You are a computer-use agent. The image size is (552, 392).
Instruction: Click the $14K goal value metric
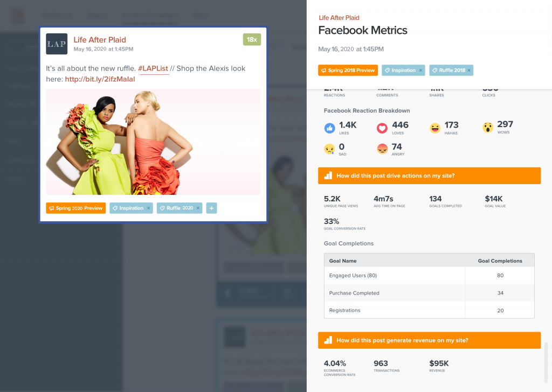[x=495, y=202]
